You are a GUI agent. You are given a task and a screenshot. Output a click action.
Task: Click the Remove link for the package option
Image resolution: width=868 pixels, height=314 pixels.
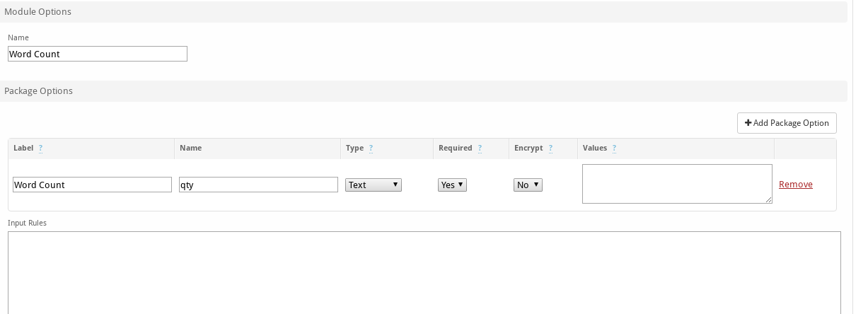(796, 185)
